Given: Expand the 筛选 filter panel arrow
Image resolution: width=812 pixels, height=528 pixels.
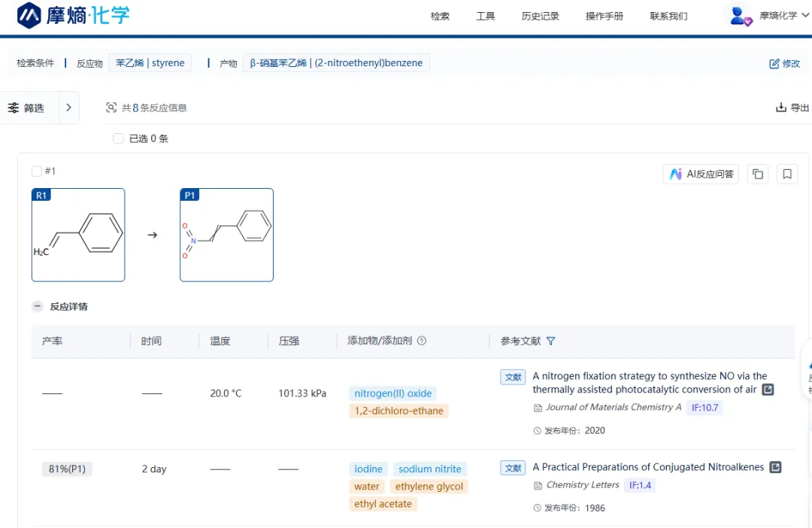Looking at the screenshot, I should pyautogui.click(x=68, y=108).
